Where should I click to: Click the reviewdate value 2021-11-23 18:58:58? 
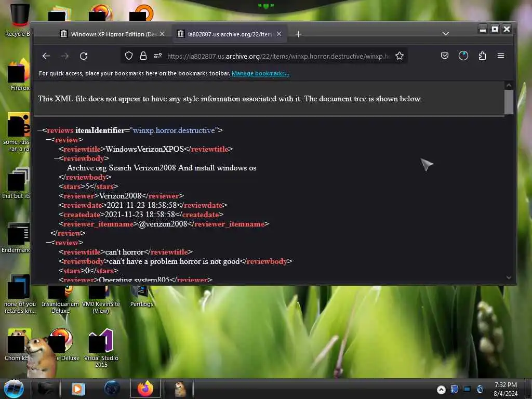click(141, 205)
